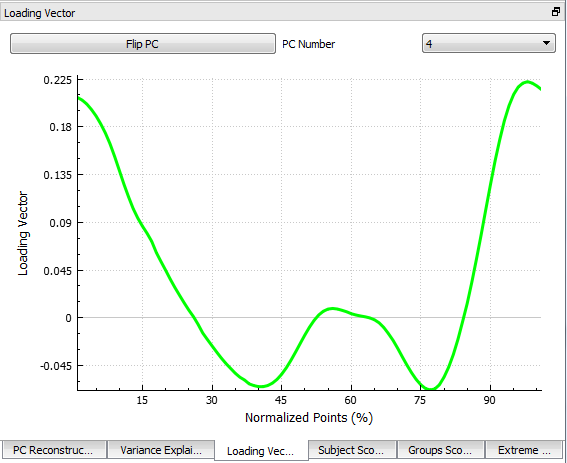This screenshot has height=463, width=567.
Task: Click the Normalized Points (%) axis label
Action: [309, 418]
